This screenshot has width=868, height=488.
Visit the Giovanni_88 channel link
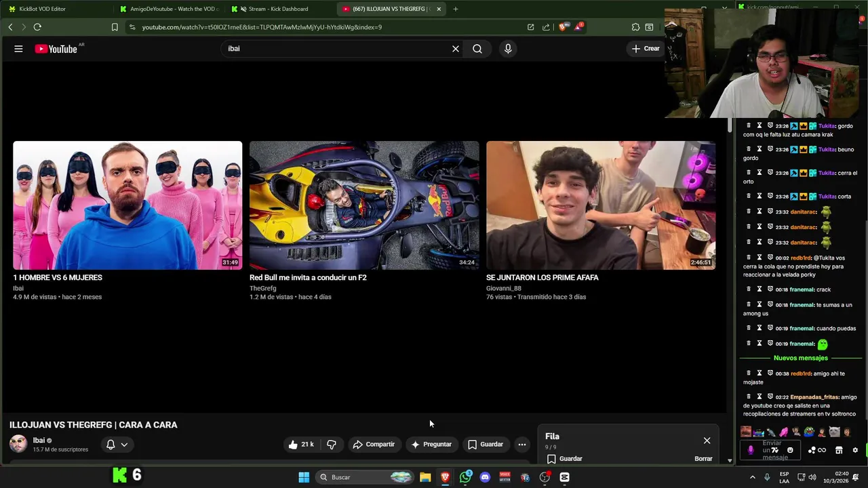pos(504,288)
